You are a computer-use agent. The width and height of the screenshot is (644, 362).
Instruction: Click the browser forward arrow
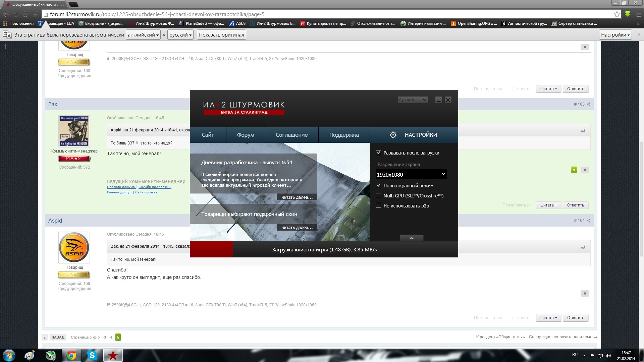(15, 14)
